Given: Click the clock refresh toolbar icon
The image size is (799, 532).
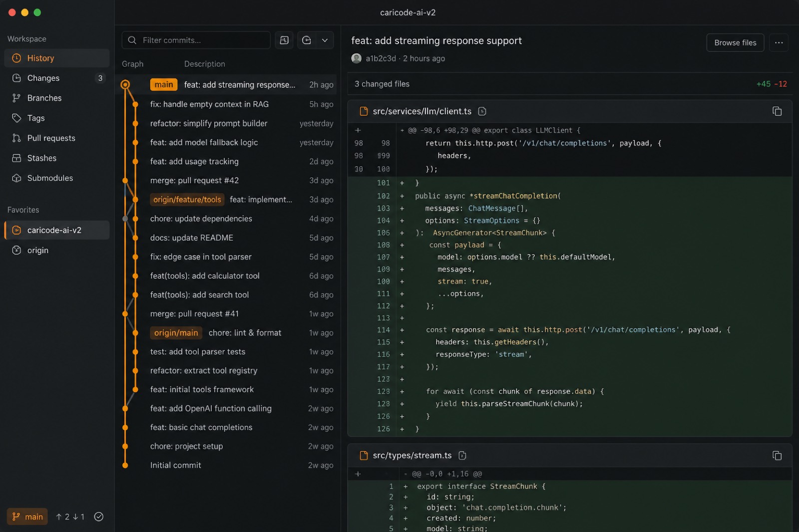Looking at the screenshot, I should (x=307, y=40).
